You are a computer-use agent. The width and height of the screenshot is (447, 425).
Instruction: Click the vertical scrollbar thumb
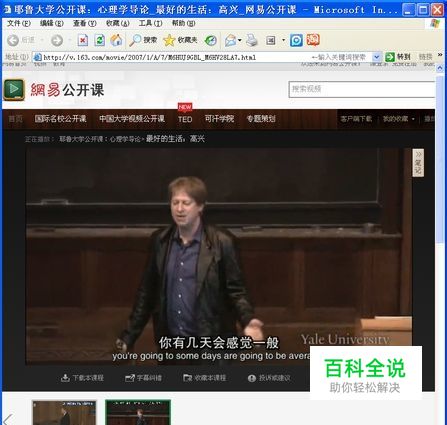coord(440,160)
